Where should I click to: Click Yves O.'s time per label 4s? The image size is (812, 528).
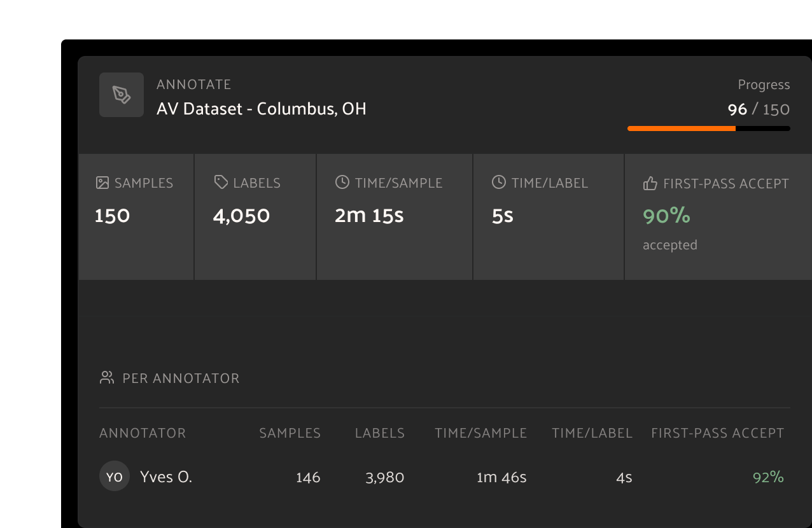tap(624, 477)
